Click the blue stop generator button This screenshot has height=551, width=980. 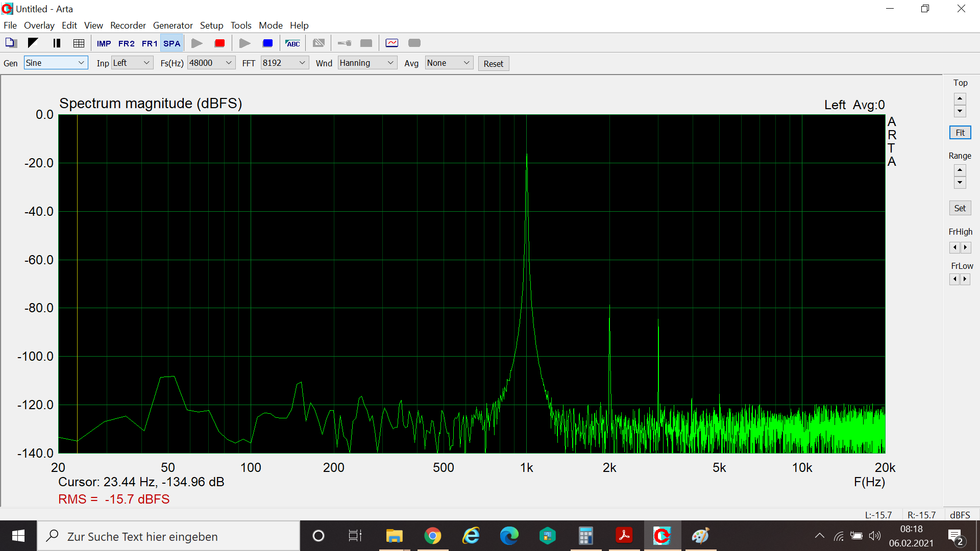point(268,43)
